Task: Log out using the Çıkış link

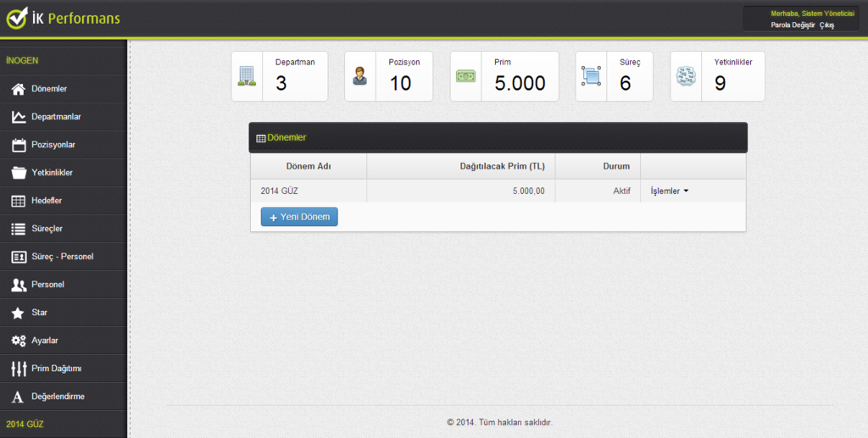Action: pos(827,25)
